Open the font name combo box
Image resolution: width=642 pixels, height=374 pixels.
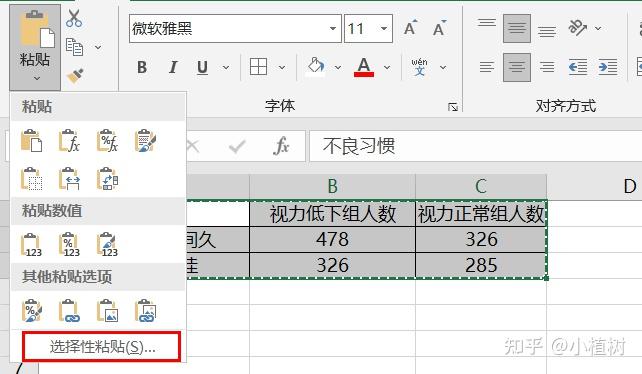(235, 28)
